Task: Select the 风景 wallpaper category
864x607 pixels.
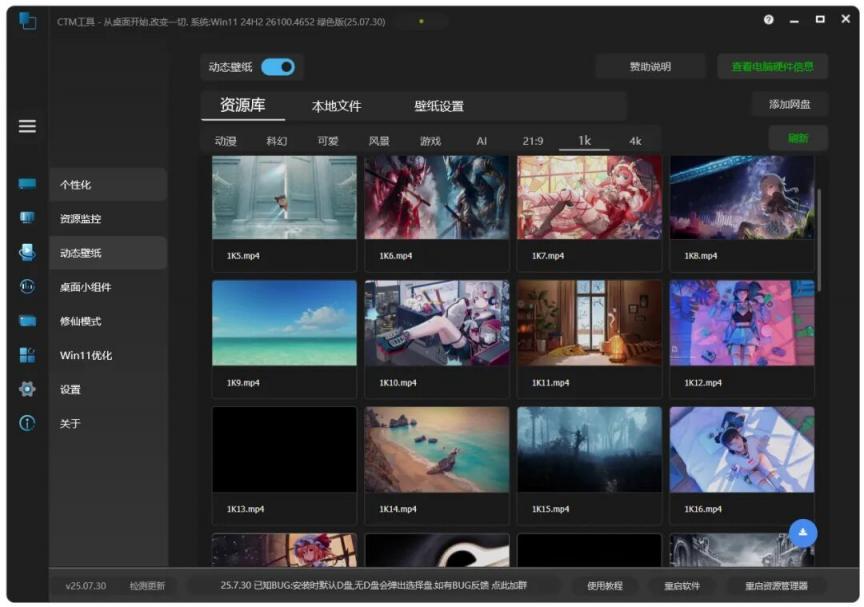Action: [x=379, y=141]
